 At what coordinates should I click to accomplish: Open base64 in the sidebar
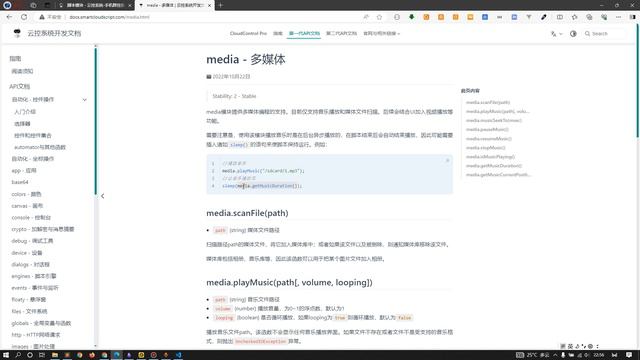(20, 182)
